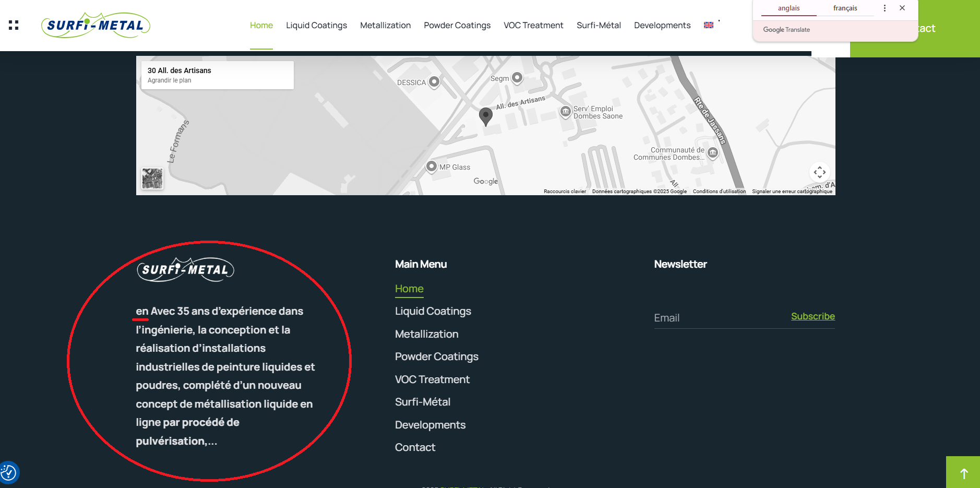Click the Surfi-Metal header logo

pos(95,25)
